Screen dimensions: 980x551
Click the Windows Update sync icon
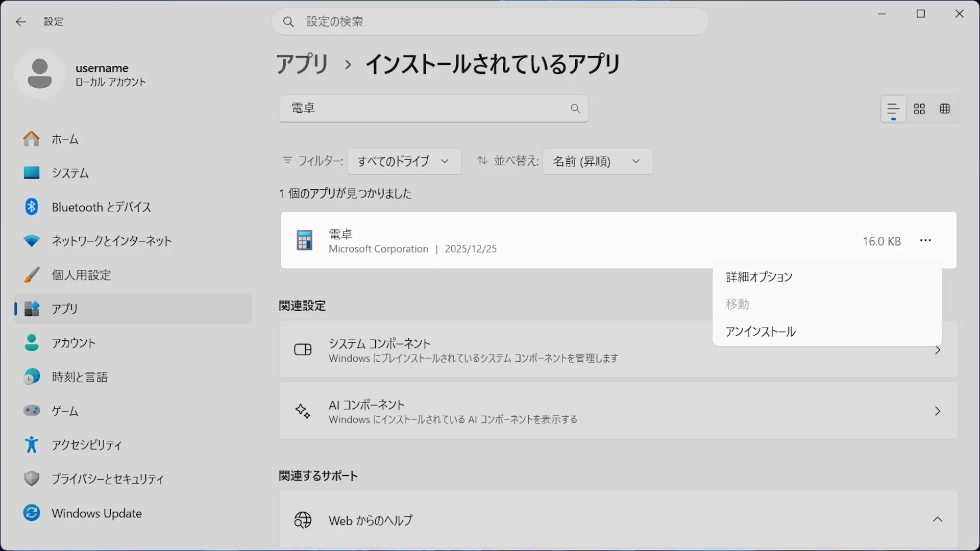32,513
